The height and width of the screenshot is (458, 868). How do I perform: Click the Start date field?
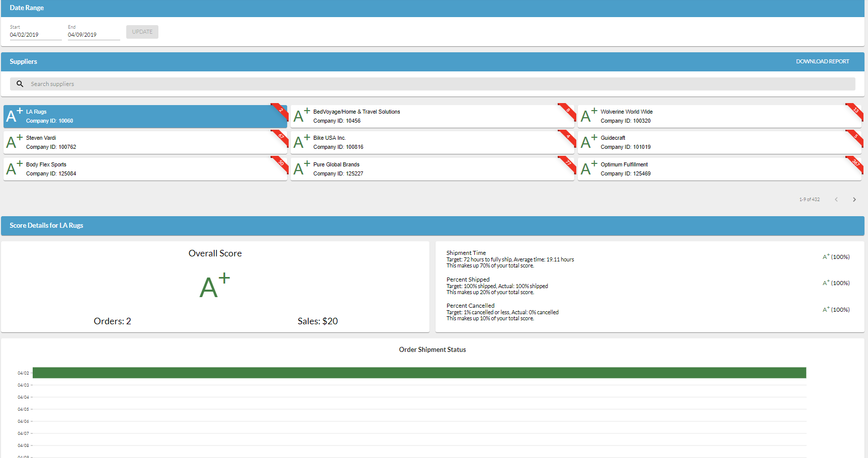36,35
